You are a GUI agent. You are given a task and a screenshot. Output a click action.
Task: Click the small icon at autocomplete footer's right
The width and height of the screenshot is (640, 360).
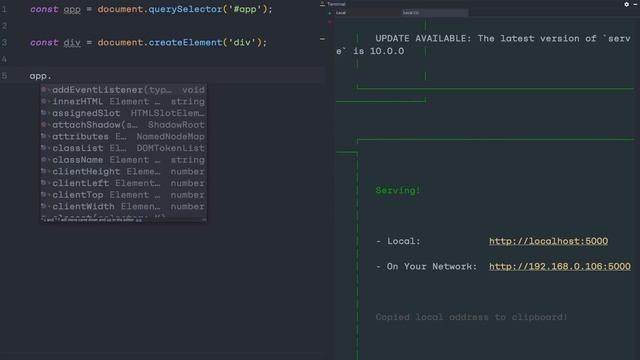204,220
